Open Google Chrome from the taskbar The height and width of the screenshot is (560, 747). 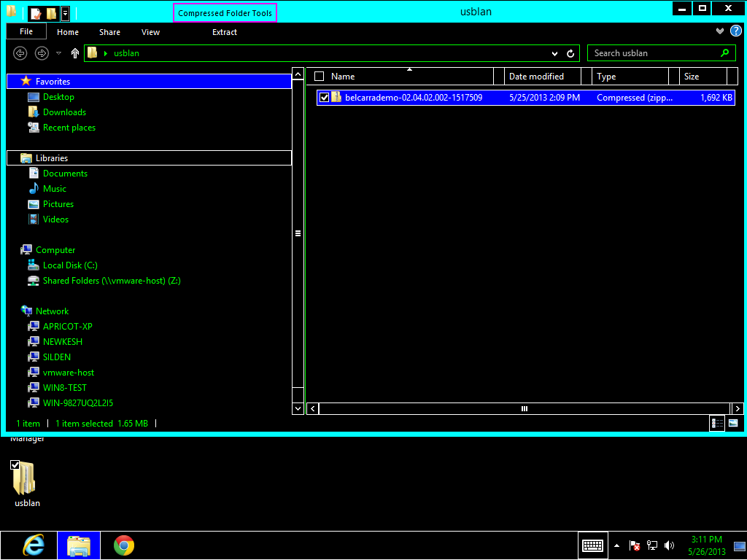124,545
